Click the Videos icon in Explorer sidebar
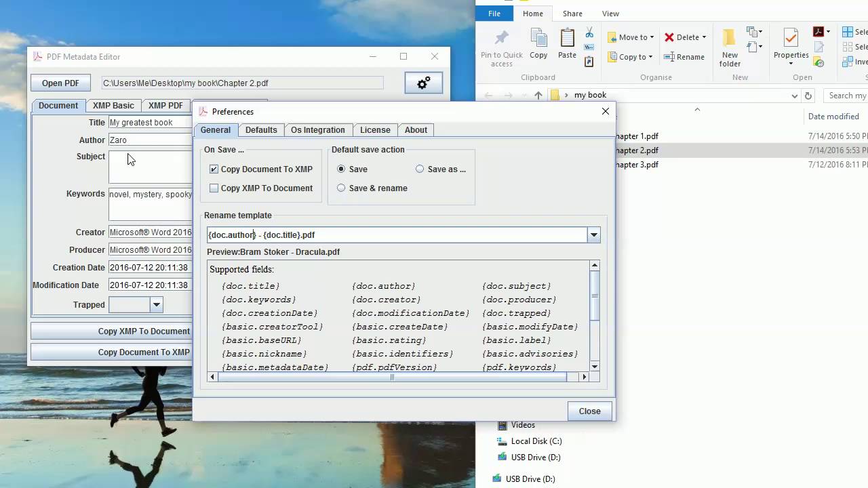 (502, 425)
